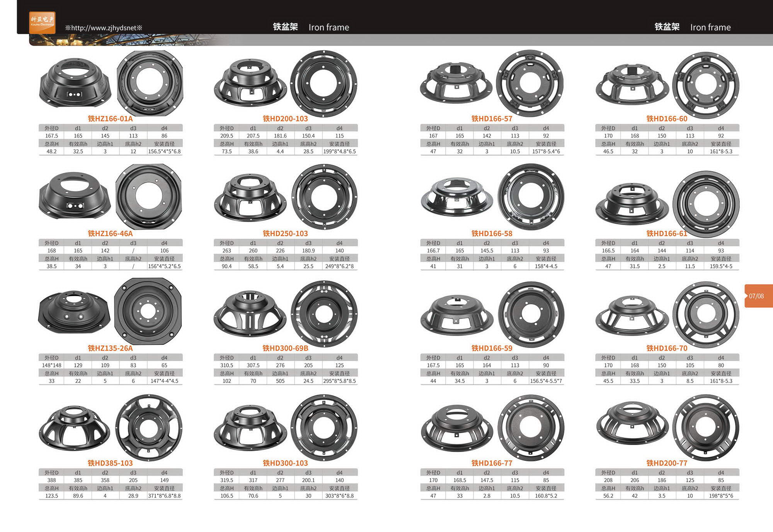
Task: Click the 铁HD166-61 product title
Action: (x=667, y=234)
